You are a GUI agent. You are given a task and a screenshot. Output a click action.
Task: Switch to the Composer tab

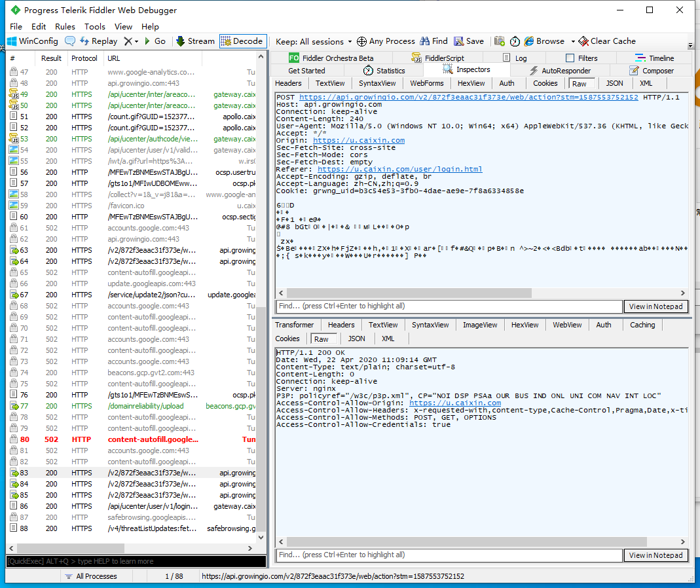pos(652,71)
